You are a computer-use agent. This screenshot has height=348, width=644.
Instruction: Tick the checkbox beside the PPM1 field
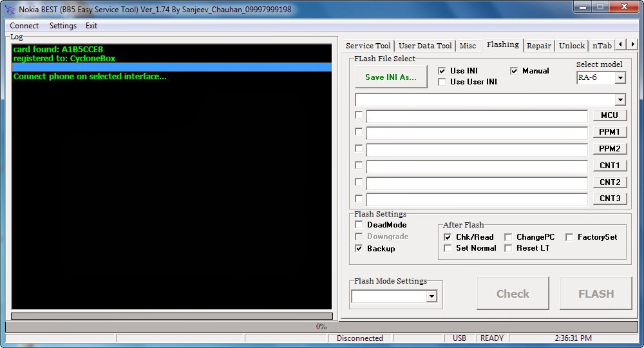(359, 131)
